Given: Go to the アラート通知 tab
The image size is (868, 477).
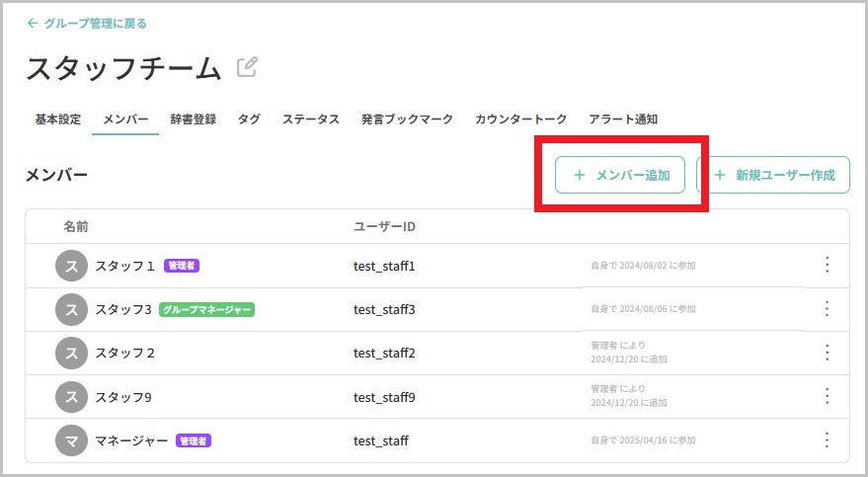Looking at the screenshot, I should pos(623,119).
